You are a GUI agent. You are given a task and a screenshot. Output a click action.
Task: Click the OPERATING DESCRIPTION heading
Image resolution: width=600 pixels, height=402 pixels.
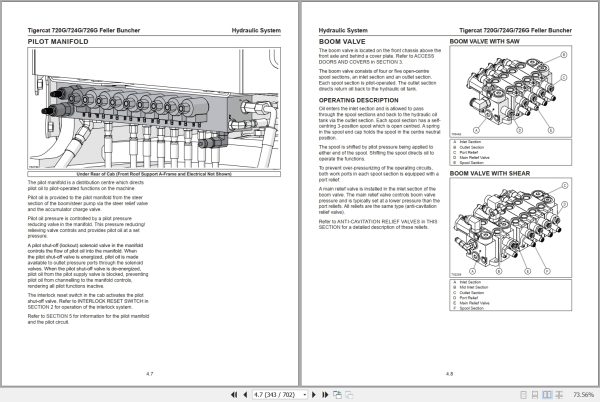click(x=359, y=100)
